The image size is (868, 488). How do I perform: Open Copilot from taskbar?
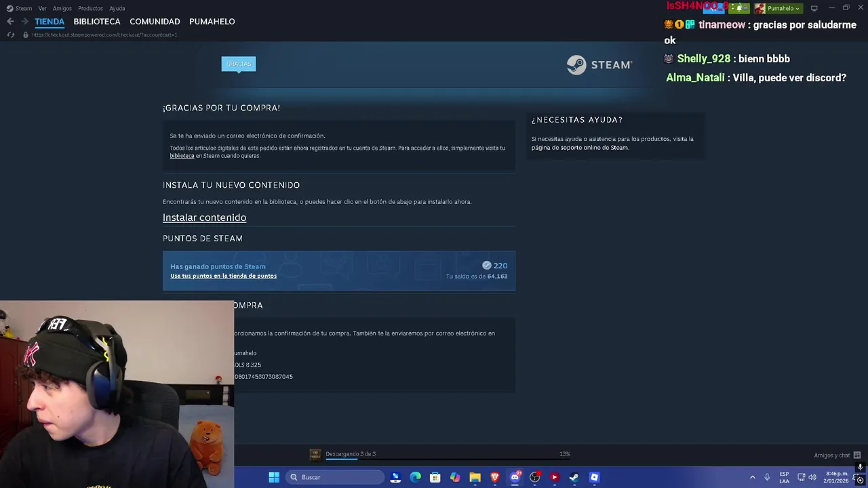point(455,477)
